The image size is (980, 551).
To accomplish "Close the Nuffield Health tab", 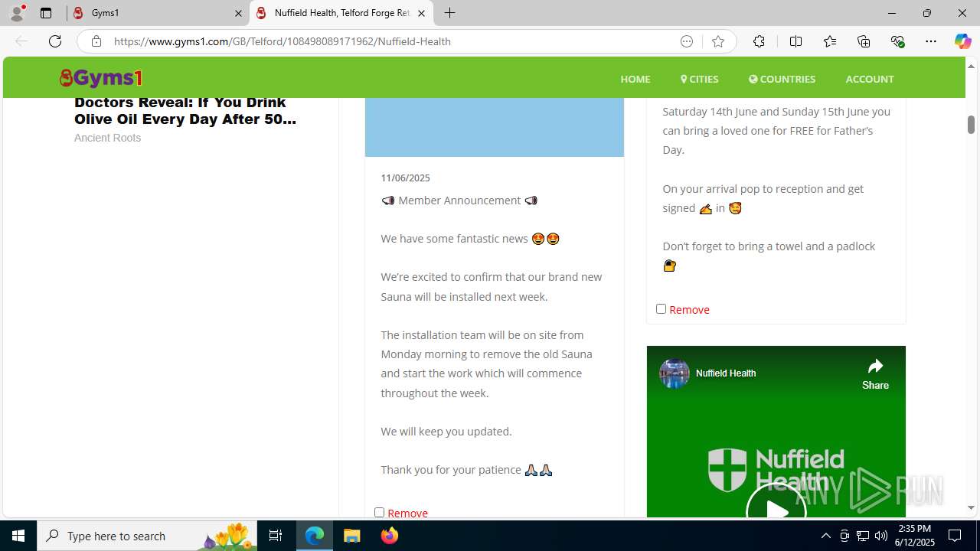I will point(421,13).
